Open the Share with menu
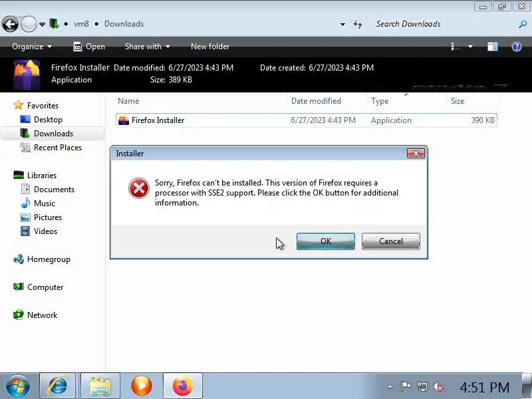The height and width of the screenshot is (399, 532). pos(147,47)
